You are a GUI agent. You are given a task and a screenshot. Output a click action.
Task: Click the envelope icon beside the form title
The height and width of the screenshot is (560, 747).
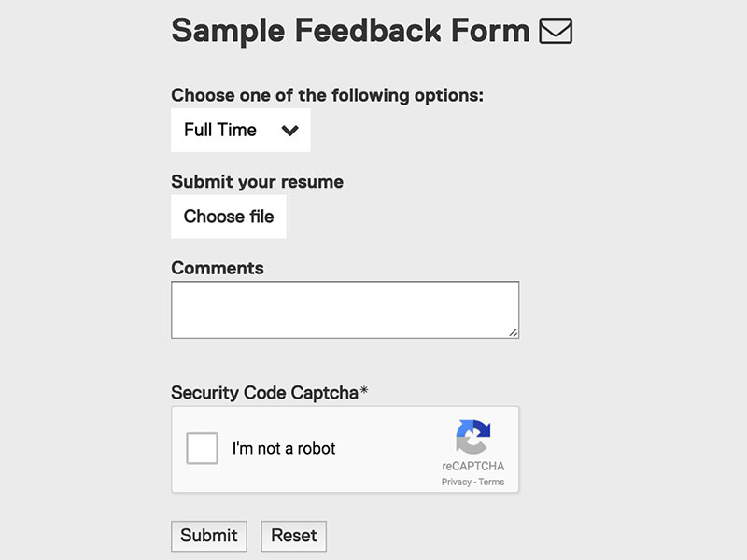pyautogui.click(x=557, y=31)
